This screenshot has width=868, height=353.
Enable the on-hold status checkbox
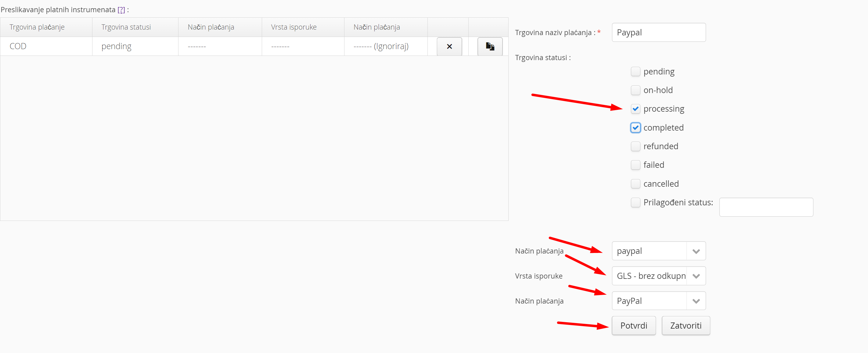[x=635, y=90]
